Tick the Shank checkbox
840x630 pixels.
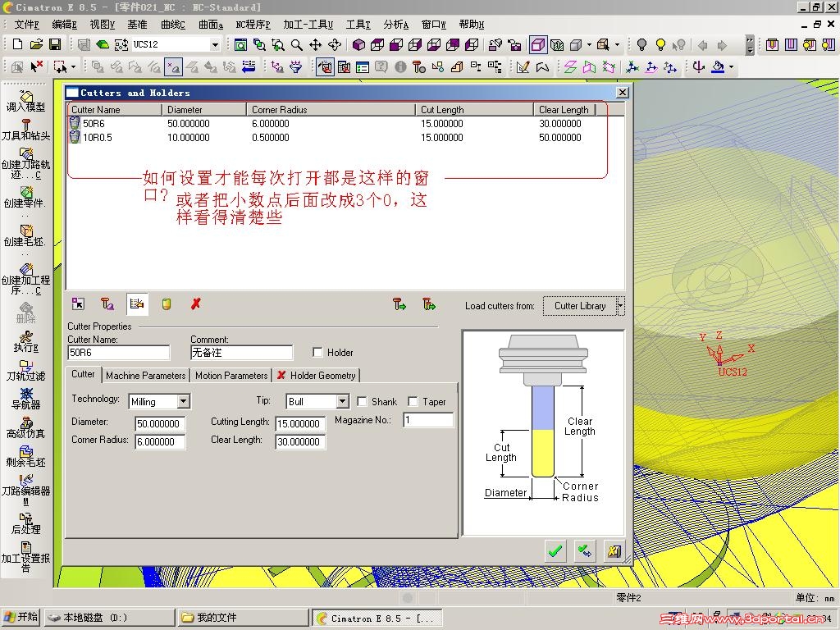pyautogui.click(x=362, y=402)
